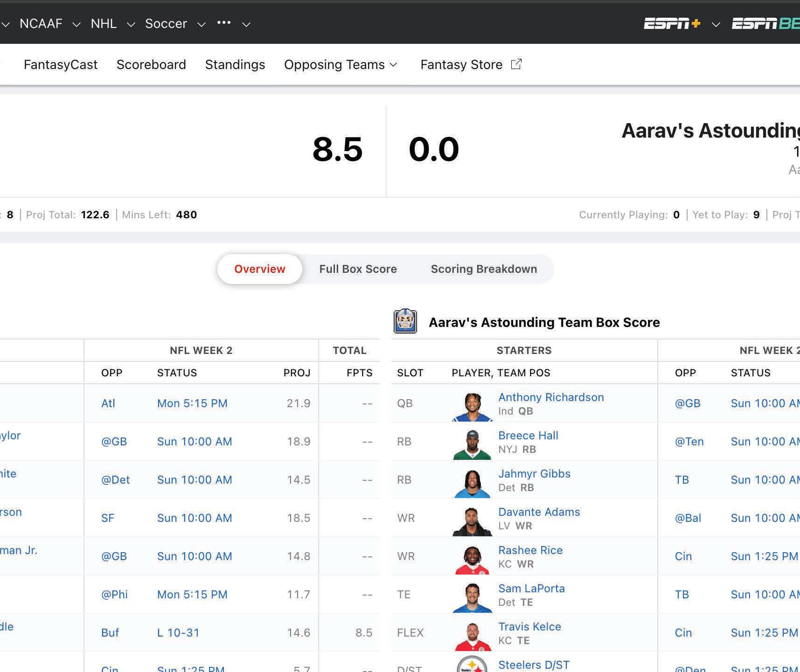Click the 8.5 FPTS value in the Buf row
Screen dimensions: 800x672
pos(364,633)
